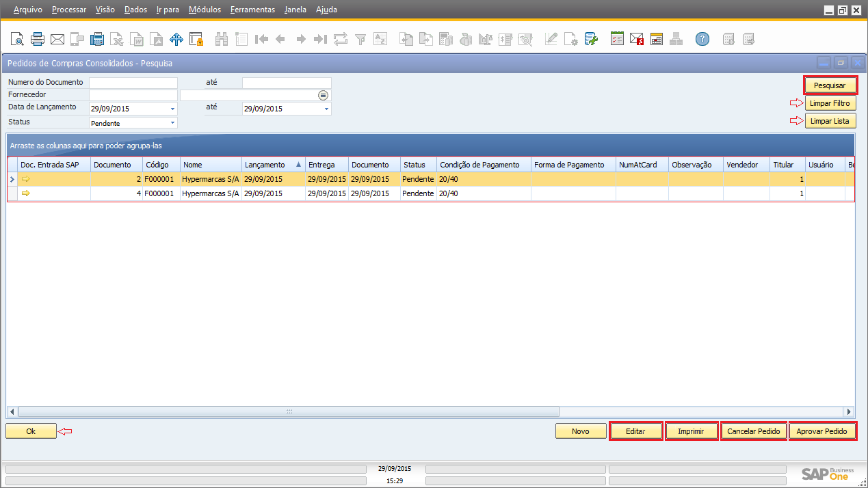Expand the Data de Lançamento 'até' date dropdown

coord(326,109)
